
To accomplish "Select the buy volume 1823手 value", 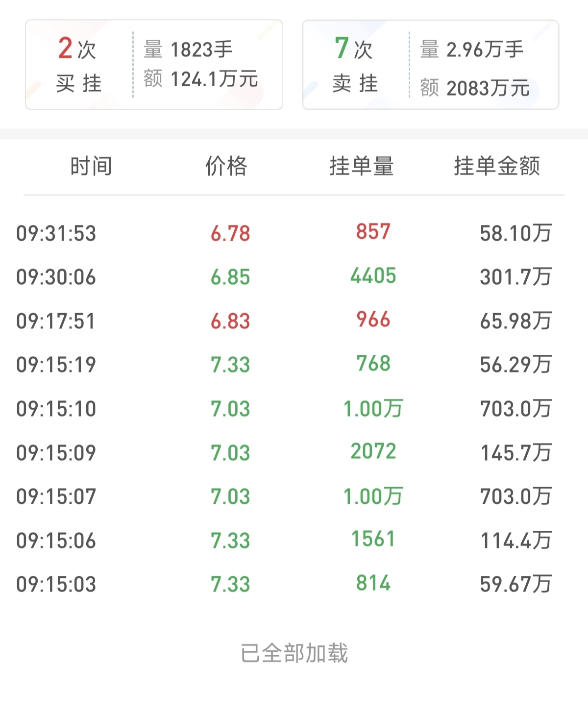I will point(201,49).
